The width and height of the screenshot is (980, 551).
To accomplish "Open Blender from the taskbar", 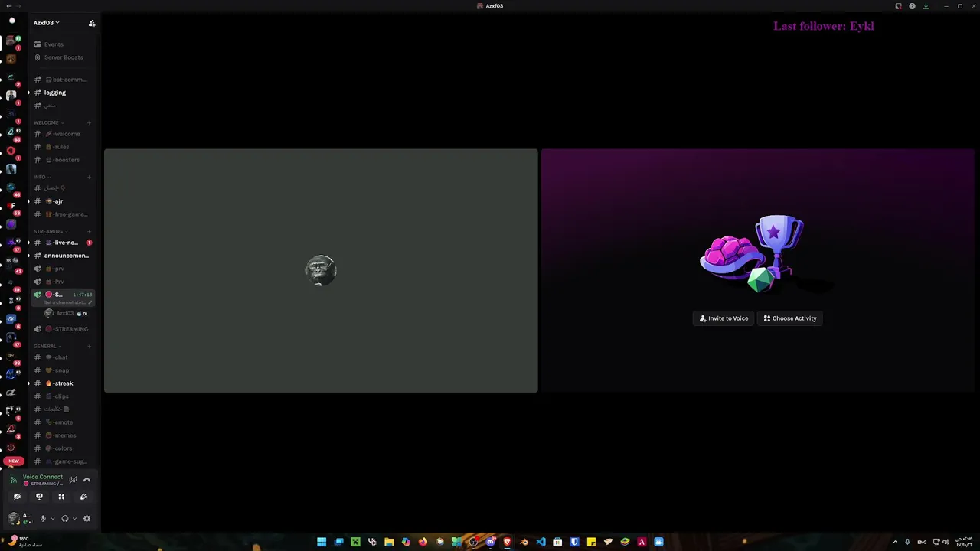I will (x=524, y=542).
